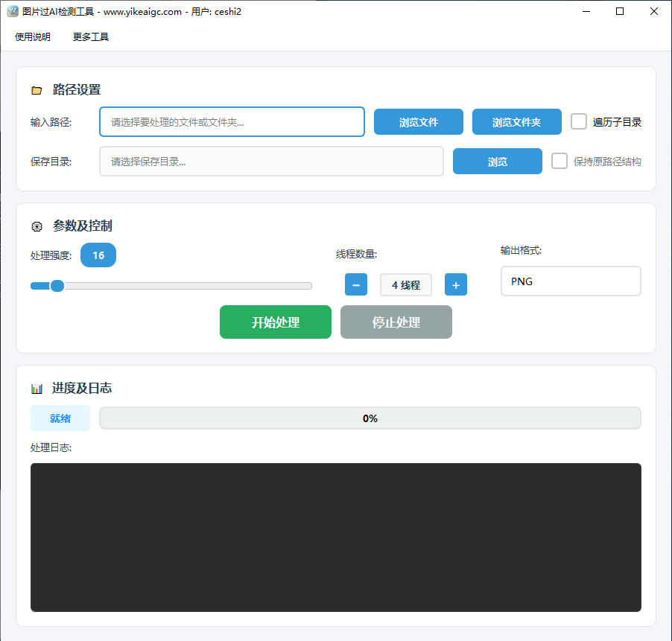
Task: Click the bar chart icon beside 进度及日志
Action: (37, 389)
